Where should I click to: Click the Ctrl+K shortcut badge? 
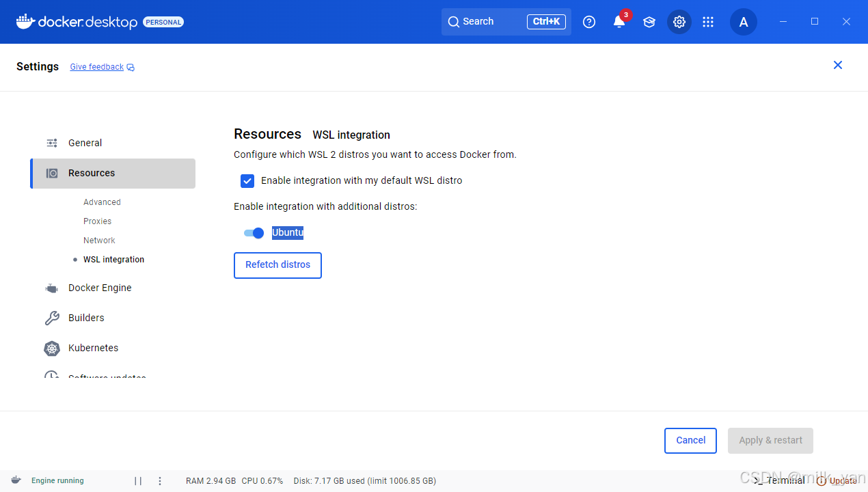546,22
